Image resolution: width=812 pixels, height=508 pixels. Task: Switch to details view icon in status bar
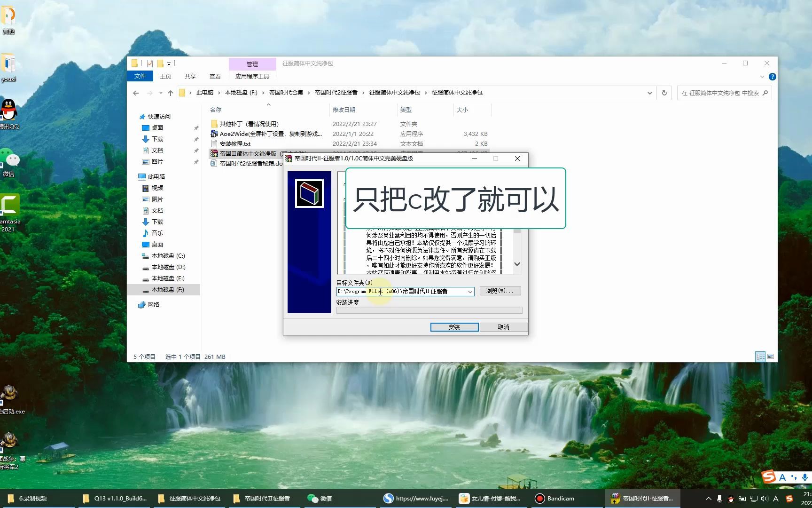[x=760, y=357]
